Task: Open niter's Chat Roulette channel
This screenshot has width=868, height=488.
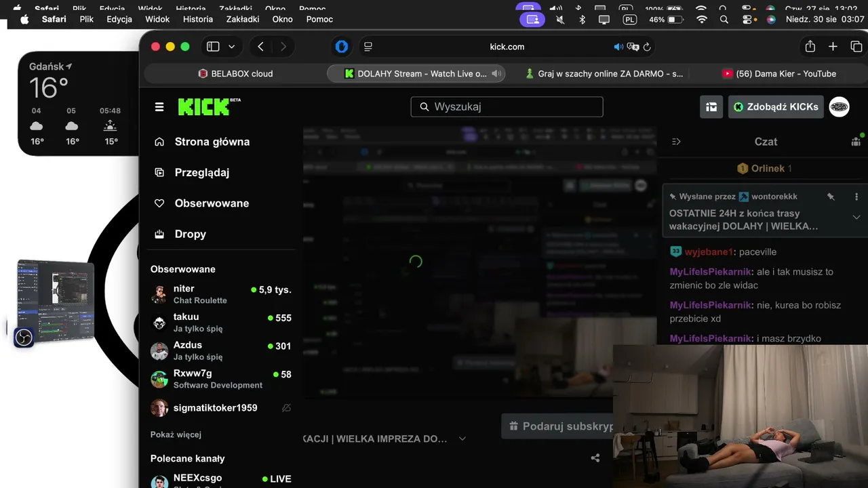Action: click(x=221, y=294)
